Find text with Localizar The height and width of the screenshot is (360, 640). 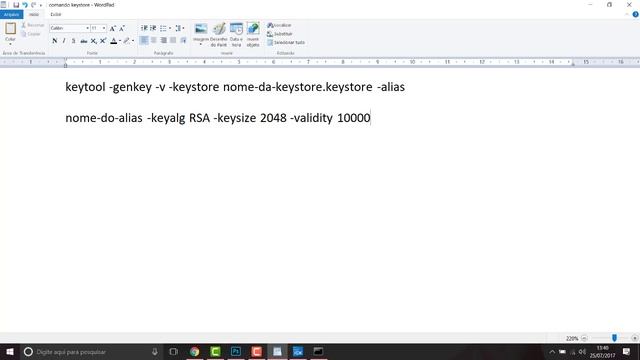coord(280,25)
